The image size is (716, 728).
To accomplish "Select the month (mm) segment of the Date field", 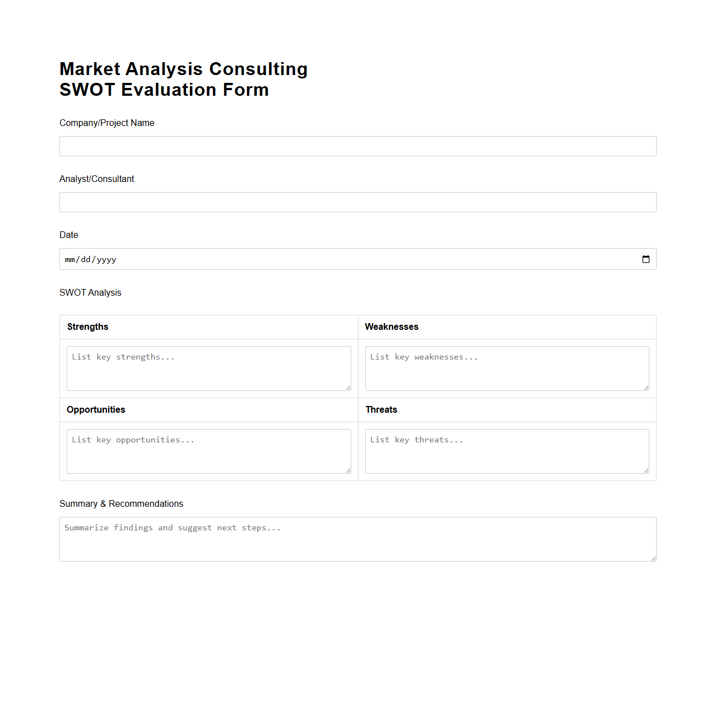I will (x=69, y=259).
